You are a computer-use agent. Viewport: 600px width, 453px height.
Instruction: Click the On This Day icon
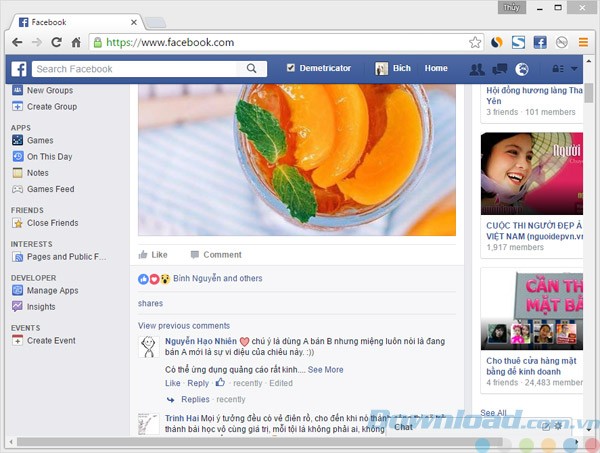coord(18,156)
